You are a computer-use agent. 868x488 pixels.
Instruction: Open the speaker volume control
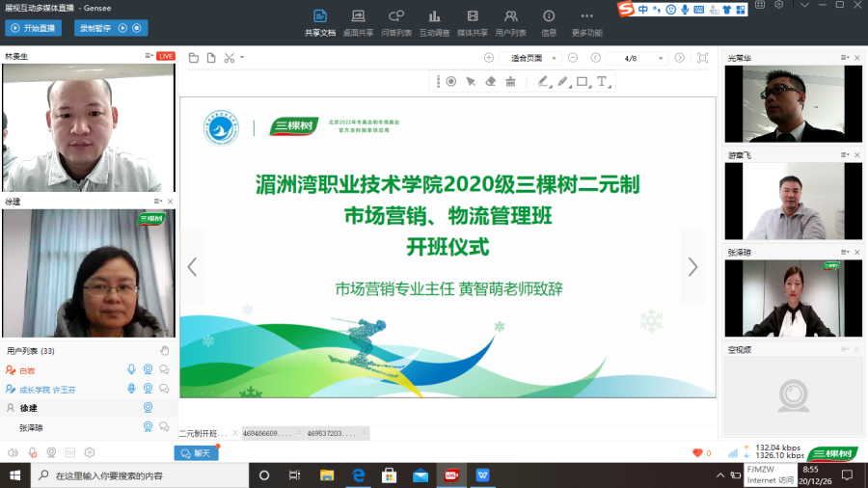[x=14, y=452]
